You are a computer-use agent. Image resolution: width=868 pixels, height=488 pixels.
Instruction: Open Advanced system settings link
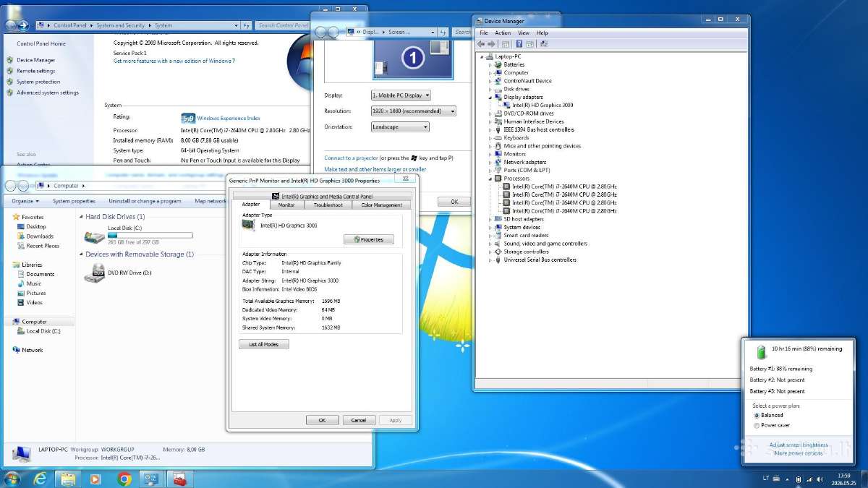point(48,93)
